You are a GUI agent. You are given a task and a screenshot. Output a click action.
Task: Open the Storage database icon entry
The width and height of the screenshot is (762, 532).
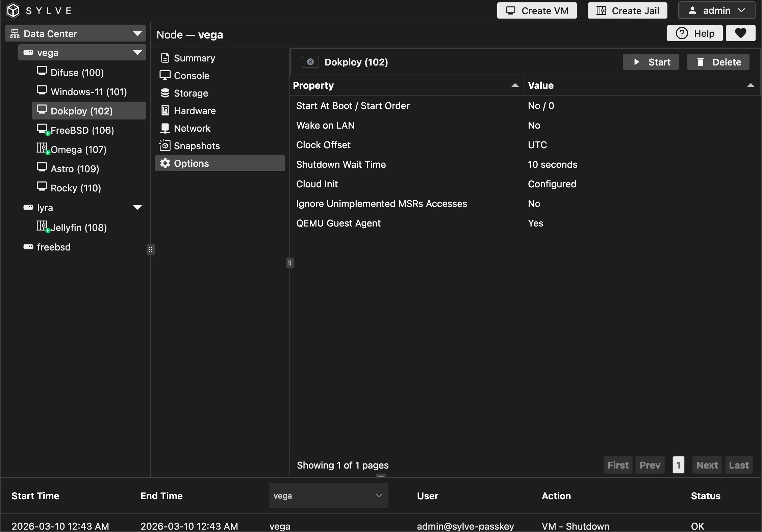[x=165, y=93]
